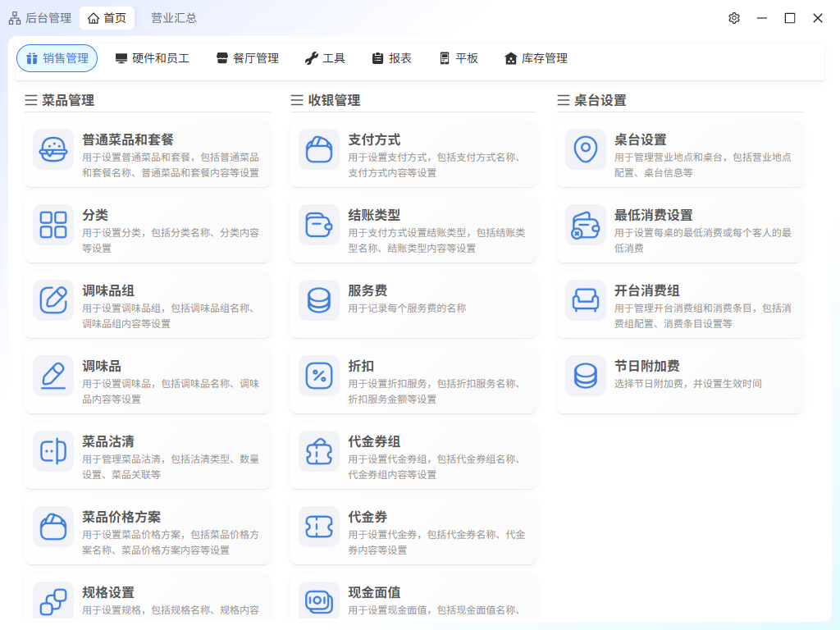Open the 报表 reports menu

tap(391, 58)
